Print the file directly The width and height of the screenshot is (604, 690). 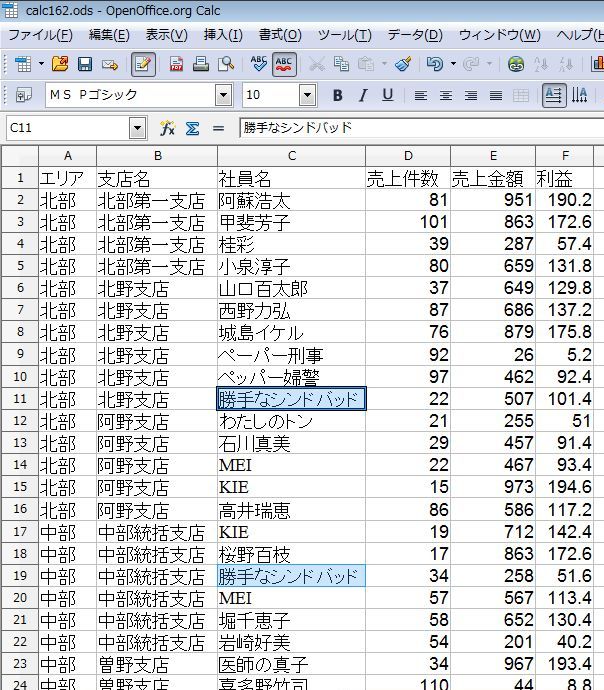point(201,64)
